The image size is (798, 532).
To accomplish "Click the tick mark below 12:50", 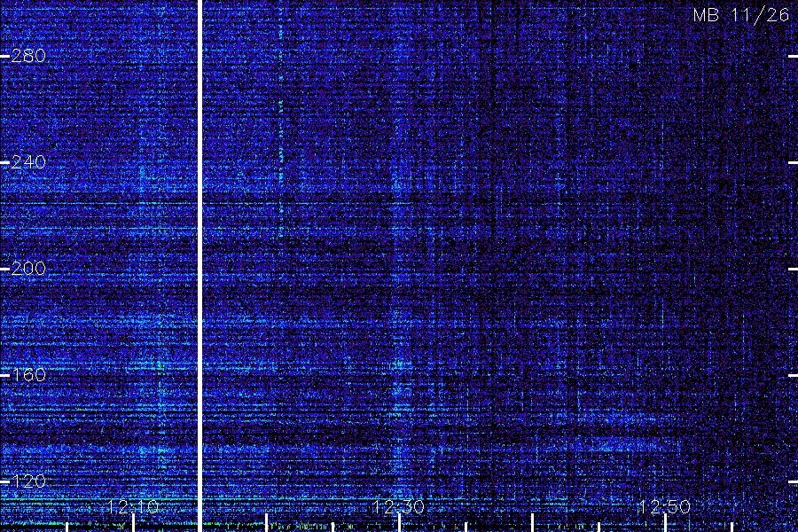I will (x=665, y=523).
